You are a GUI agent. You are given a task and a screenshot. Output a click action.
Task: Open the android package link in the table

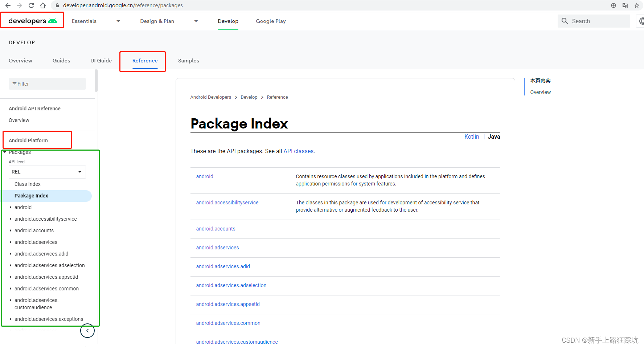[x=205, y=176]
